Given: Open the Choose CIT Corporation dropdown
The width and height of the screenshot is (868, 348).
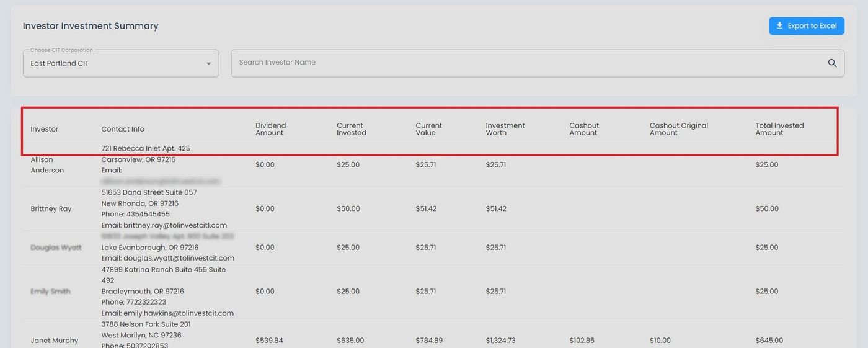Looking at the screenshot, I should [121, 63].
